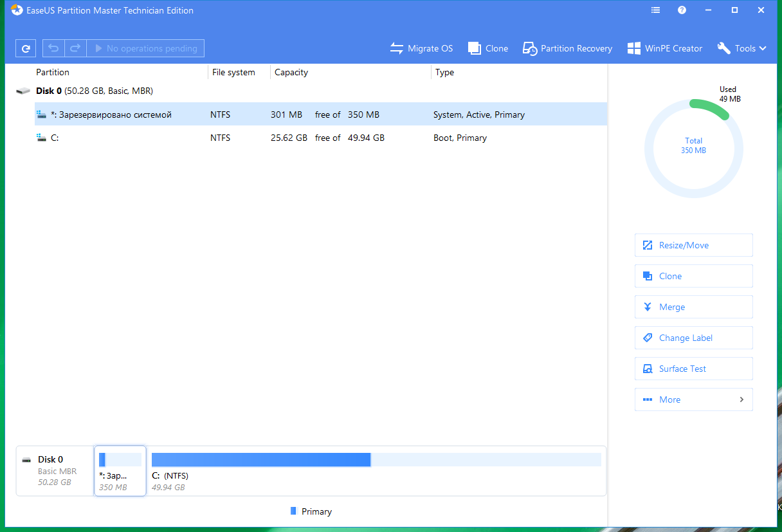Screen dimensions: 782x532
Task: Start a Surface Test
Action: [x=693, y=369]
